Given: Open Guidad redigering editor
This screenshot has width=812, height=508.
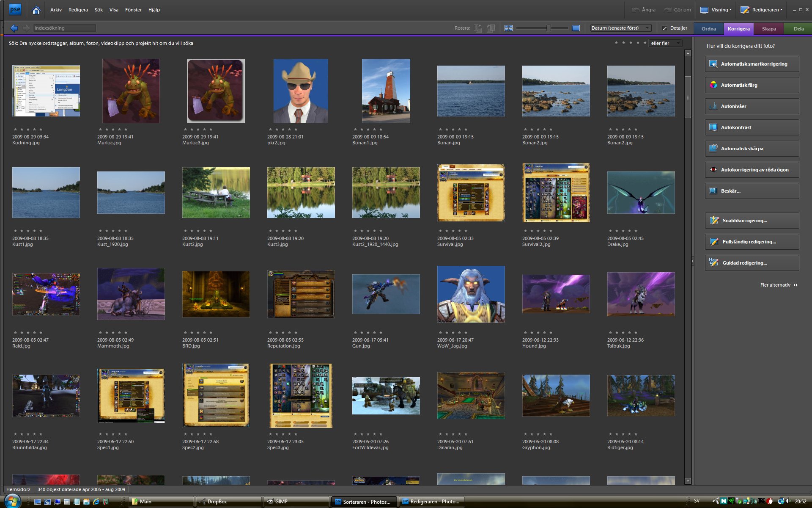Looking at the screenshot, I should (x=752, y=263).
